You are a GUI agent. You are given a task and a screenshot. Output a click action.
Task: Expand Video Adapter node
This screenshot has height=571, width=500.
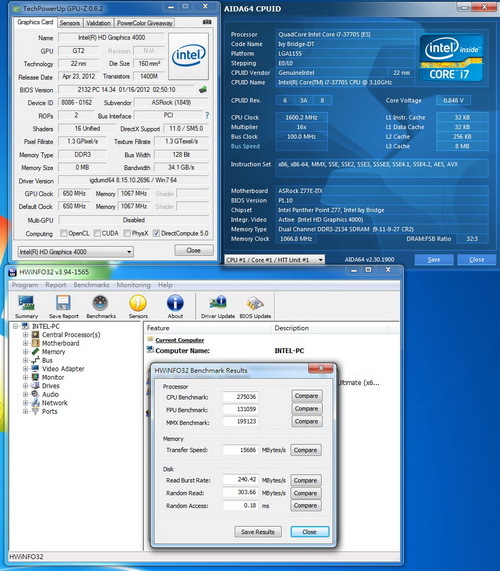click(25, 369)
